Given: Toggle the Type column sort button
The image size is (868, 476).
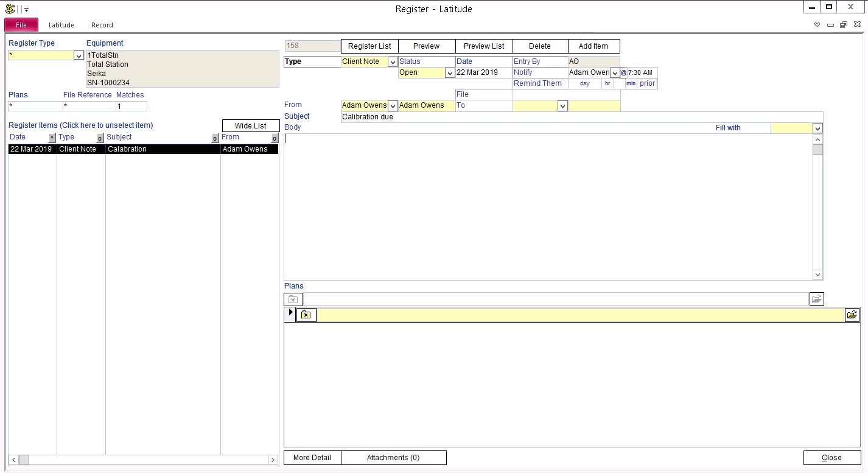Looking at the screenshot, I should (x=100, y=138).
